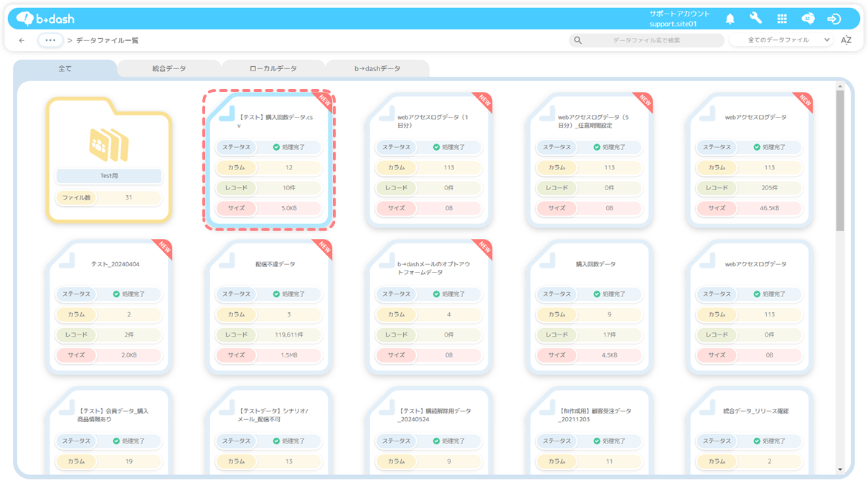Sort data files with the AZ icon

846,40
